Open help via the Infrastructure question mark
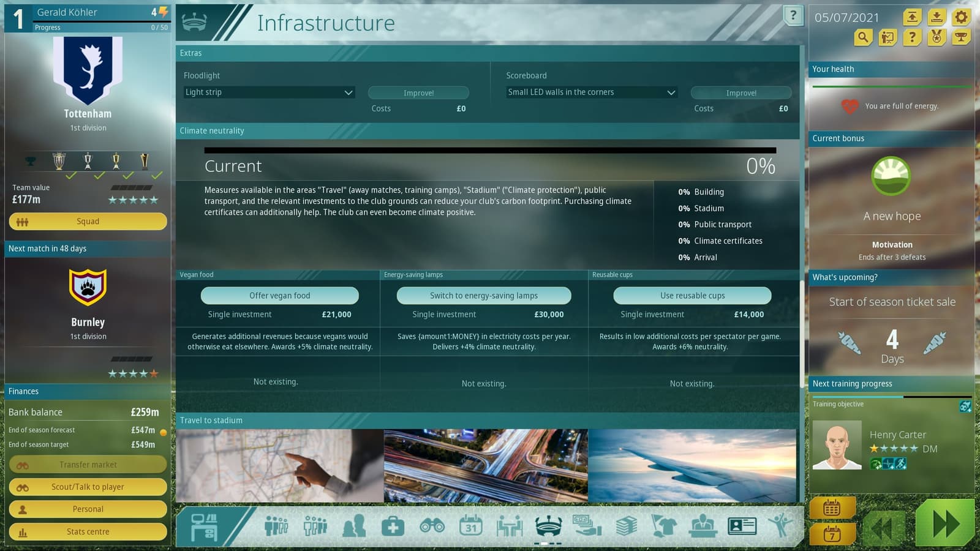The image size is (980, 551). 793,16
